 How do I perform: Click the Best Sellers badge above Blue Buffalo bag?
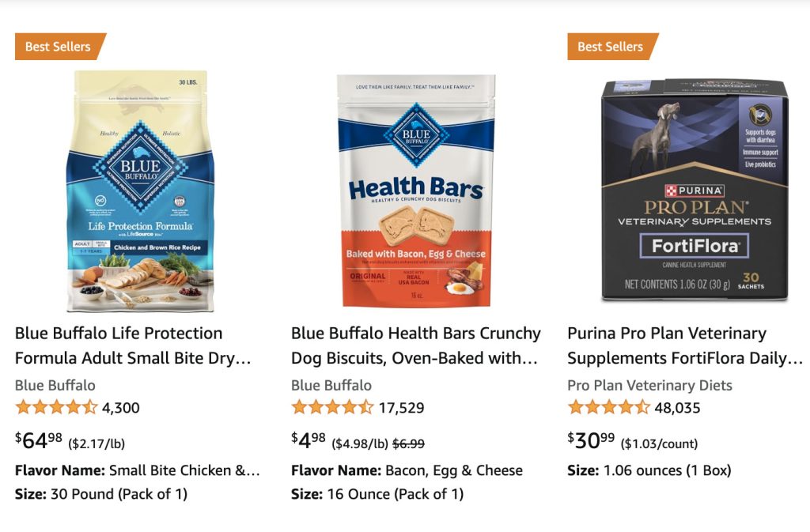[59, 47]
